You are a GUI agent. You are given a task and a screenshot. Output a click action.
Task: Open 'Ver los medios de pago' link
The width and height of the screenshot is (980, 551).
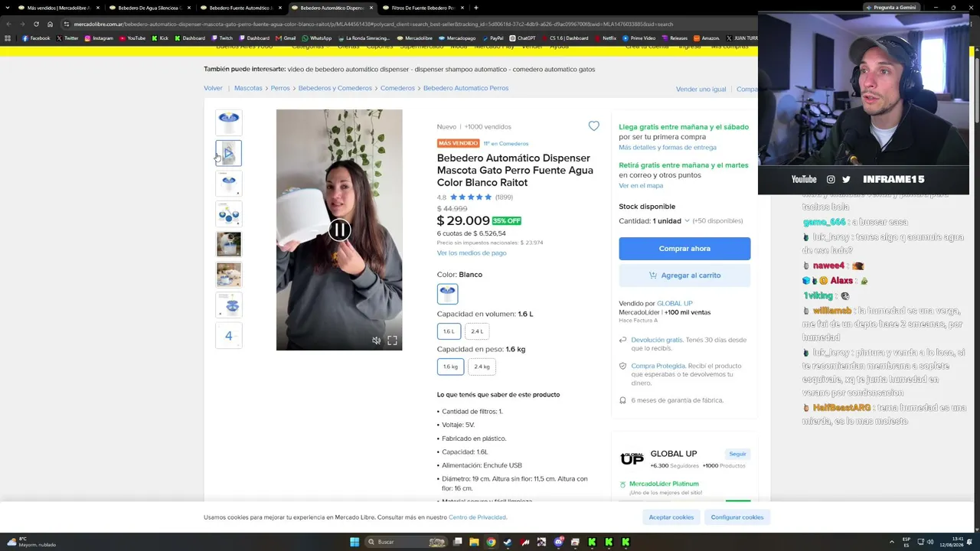(x=472, y=253)
